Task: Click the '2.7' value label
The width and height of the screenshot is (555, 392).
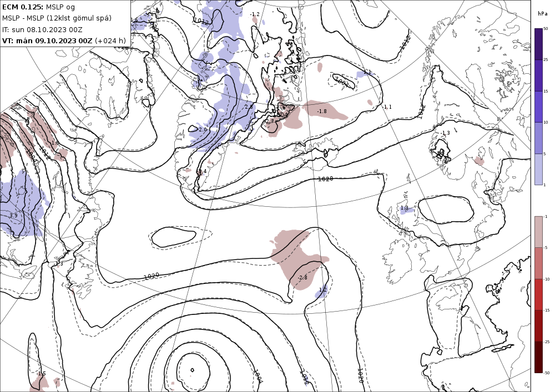Action: [x=270, y=121]
